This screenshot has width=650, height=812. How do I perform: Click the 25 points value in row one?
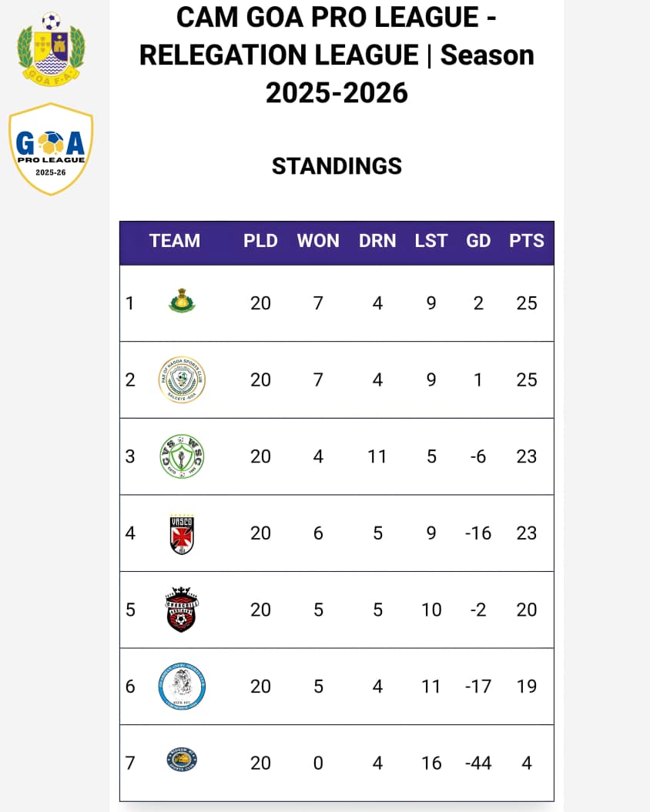pyautogui.click(x=527, y=303)
